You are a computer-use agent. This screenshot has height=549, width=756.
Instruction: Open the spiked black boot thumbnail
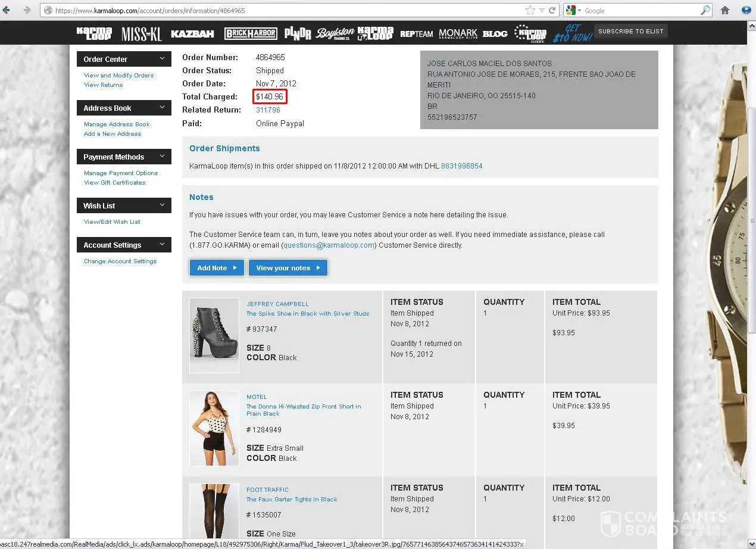[x=214, y=336]
